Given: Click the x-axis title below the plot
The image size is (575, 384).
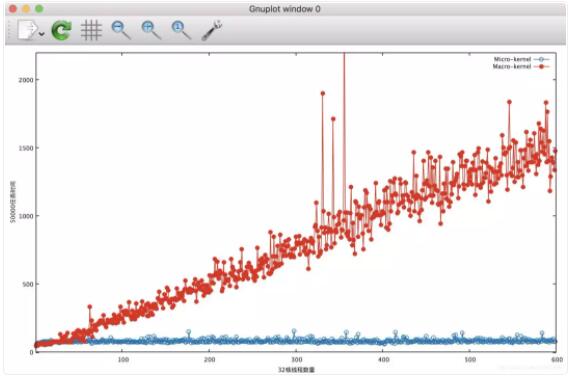Looking at the screenshot, I should (x=296, y=370).
